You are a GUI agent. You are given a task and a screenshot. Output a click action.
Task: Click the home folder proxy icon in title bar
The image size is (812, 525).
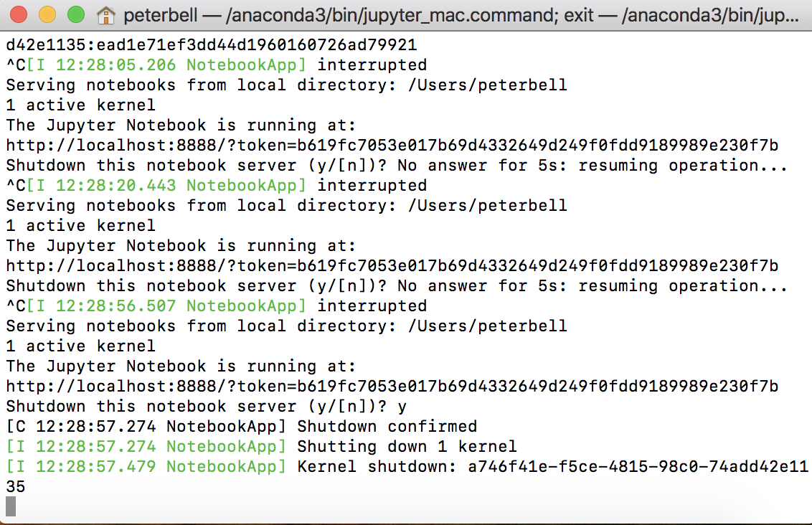coord(105,15)
